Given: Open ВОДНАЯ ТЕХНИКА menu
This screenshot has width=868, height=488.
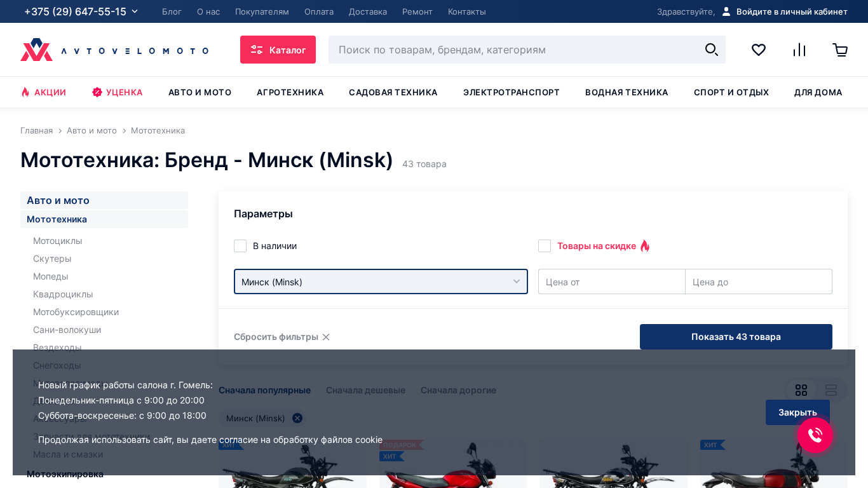Looking at the screenshot, I should point(627,92).
